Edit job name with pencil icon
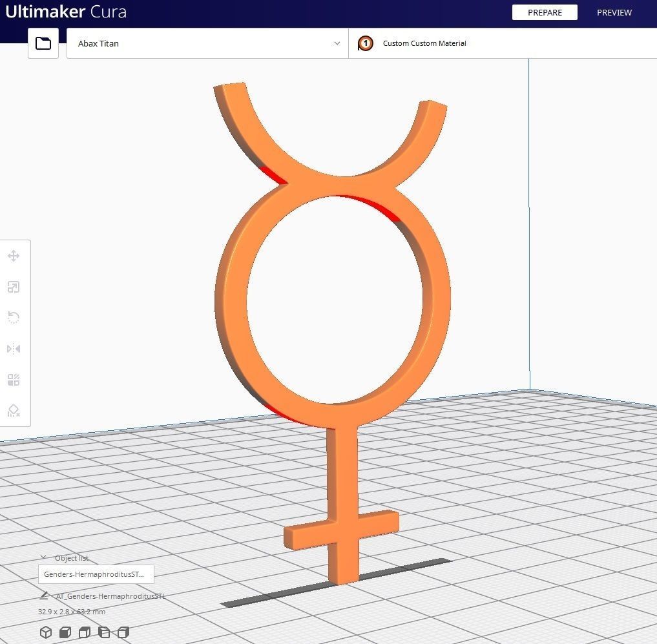Viewport: 657px width, 644px height. [44, 596]
